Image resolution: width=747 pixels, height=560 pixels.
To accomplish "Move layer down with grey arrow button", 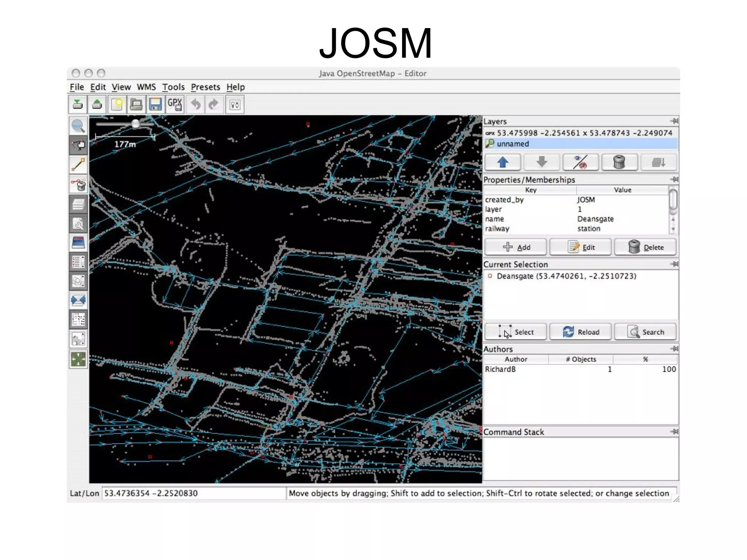I will coord(542,162).
